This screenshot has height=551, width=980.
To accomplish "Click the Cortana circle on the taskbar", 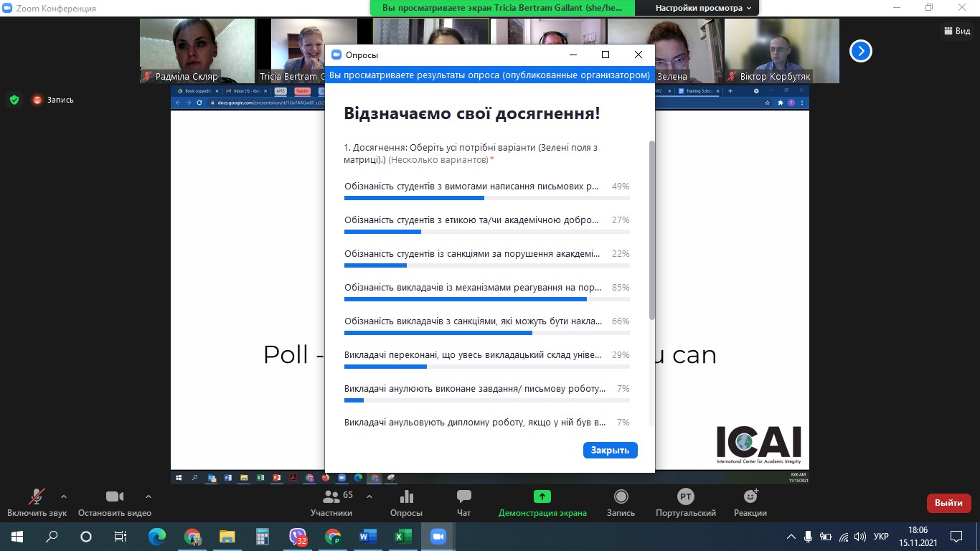I will pos(86,536).
